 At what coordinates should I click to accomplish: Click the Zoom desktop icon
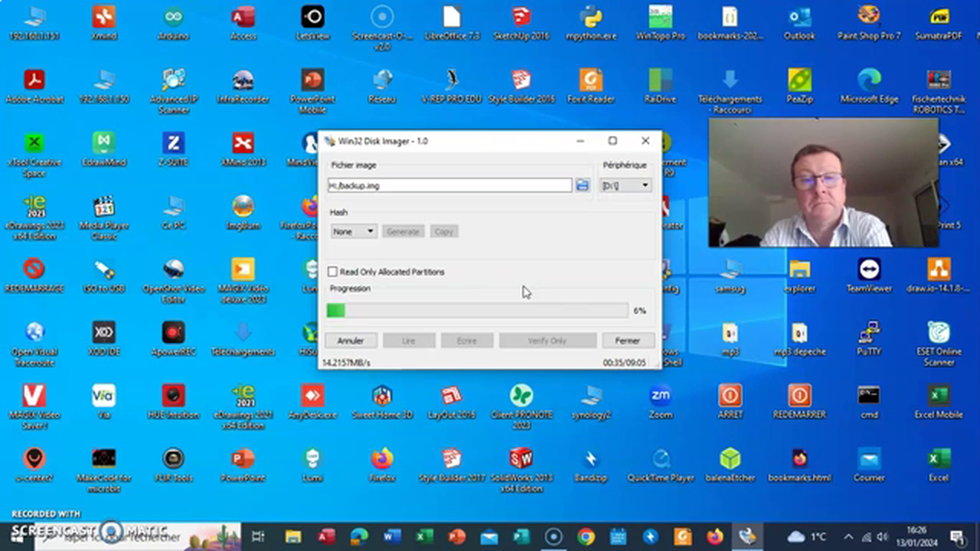tap(660, 396)
